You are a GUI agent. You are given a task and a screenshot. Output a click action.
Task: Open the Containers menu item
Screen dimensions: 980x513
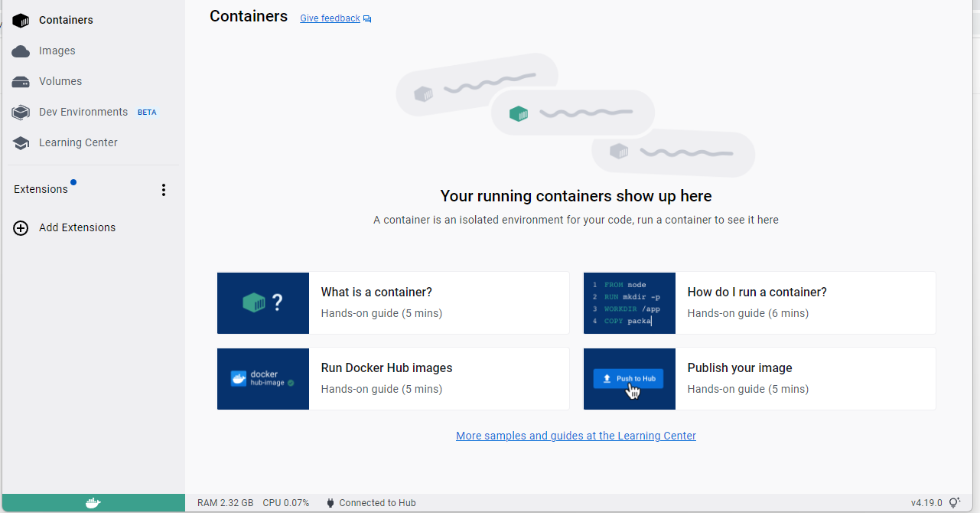point(93,20)
